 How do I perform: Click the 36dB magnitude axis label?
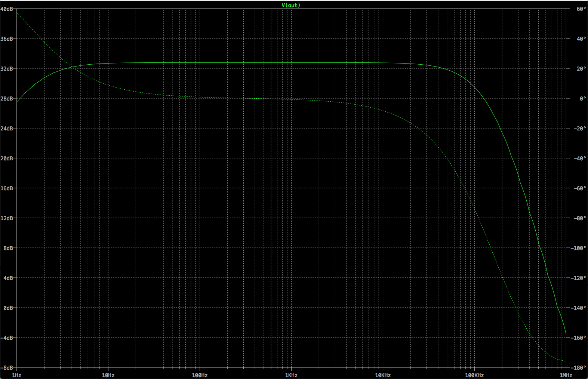click(7, 39)
